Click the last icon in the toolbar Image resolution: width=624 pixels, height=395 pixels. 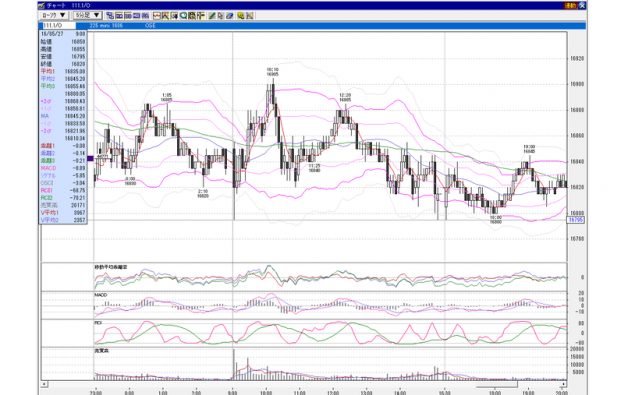(x=250, y=16)
